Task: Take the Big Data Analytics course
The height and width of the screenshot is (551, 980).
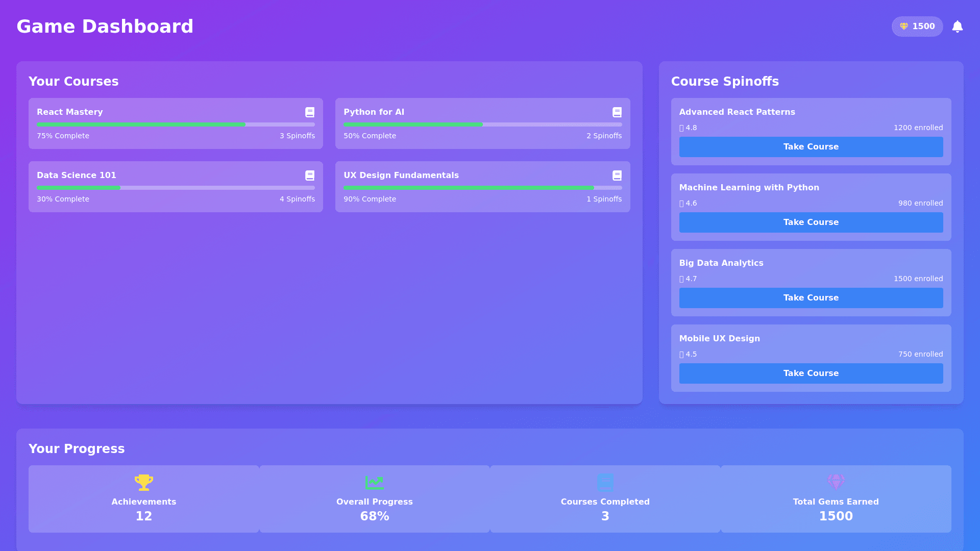Action: 811,298
